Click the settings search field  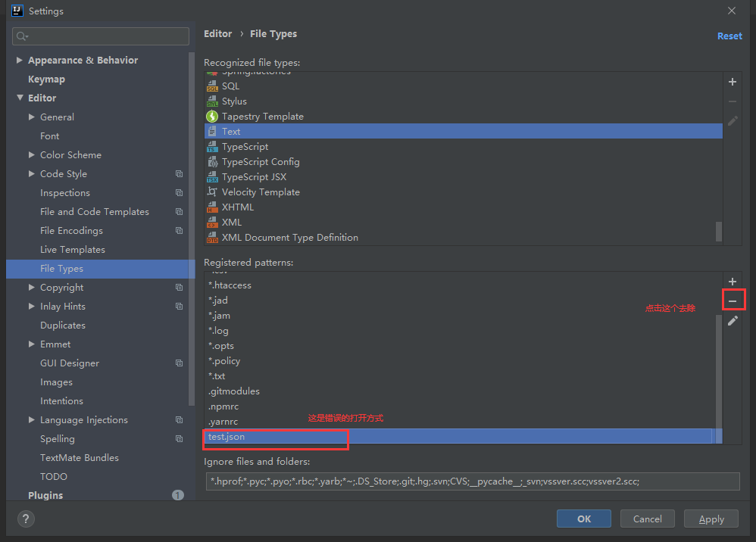point(100,36)
